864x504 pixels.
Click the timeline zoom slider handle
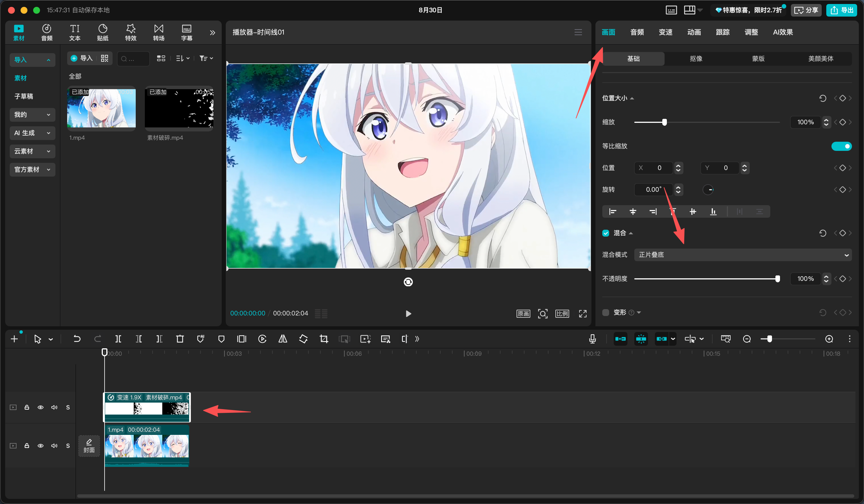click(x=769, y=339)
